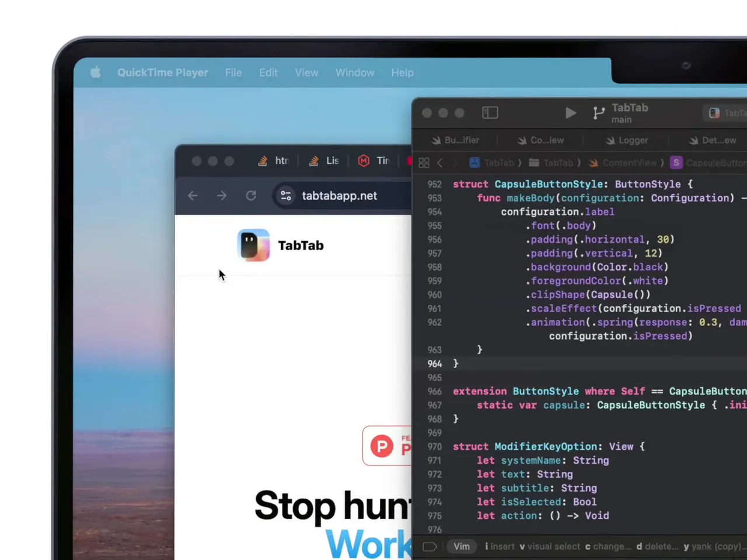Click '.clipShape(Capsule())' code line
747x560 pixels.
588,295
